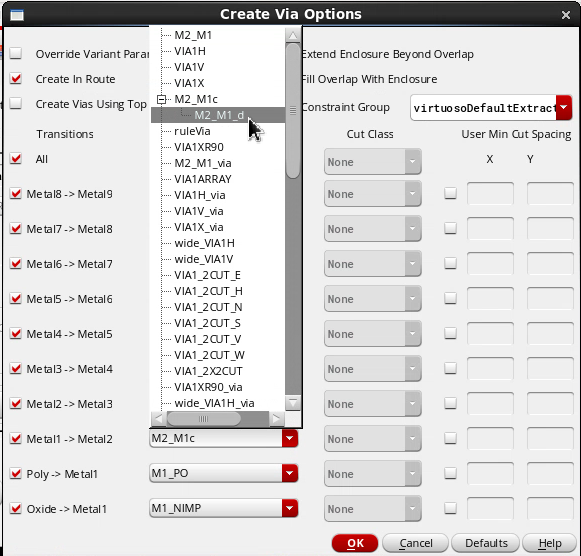This screenshot has width=581, height=556.
Task: Open Cut Class dropdown for Metal8 -> Metal9
Action: (373, 194)
